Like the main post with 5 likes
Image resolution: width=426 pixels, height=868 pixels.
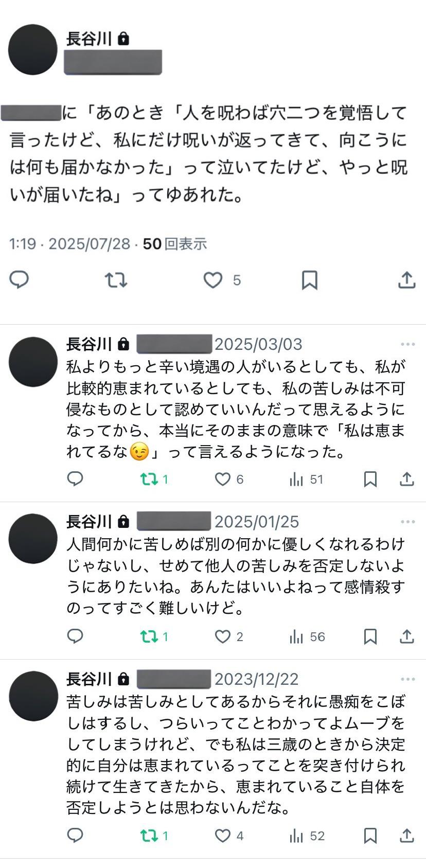point(212,280)
